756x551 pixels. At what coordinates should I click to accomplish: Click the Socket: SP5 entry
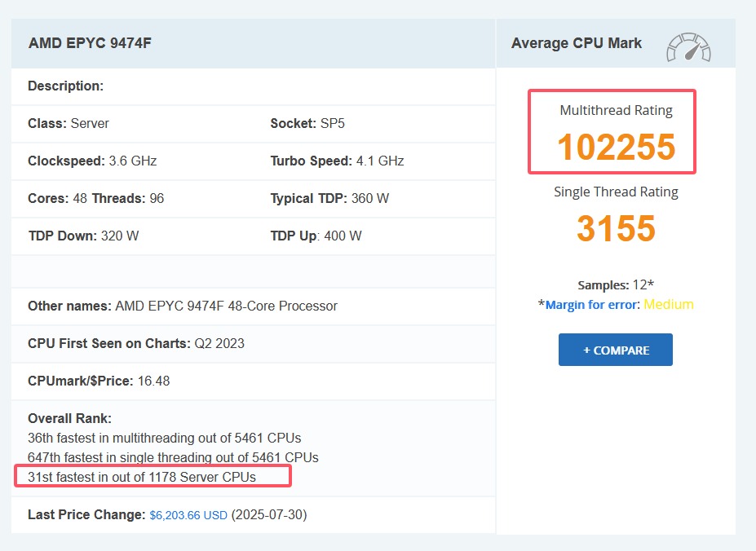coord(304,124)
